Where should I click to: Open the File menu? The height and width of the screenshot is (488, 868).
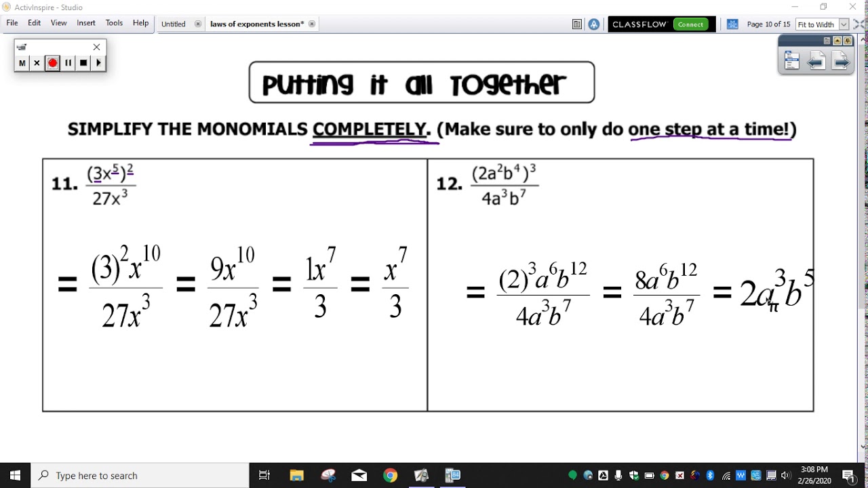tap(12, 23)
